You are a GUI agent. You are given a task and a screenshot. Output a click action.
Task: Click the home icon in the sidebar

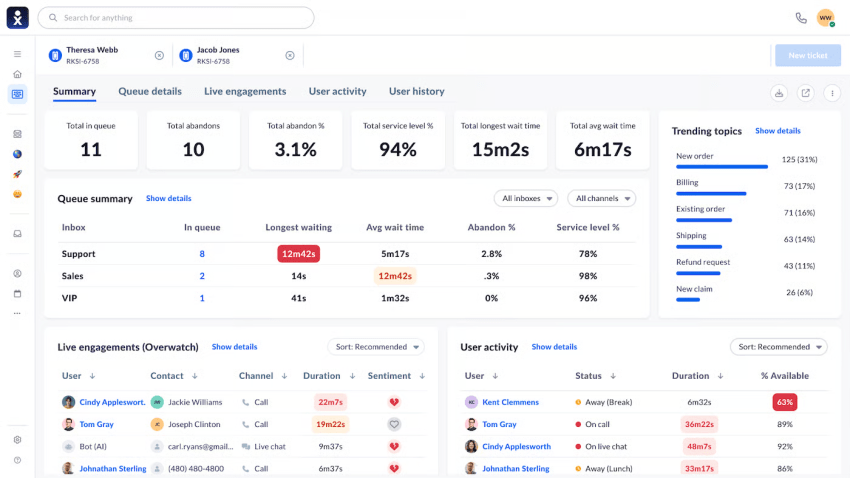tap(17, 74)
